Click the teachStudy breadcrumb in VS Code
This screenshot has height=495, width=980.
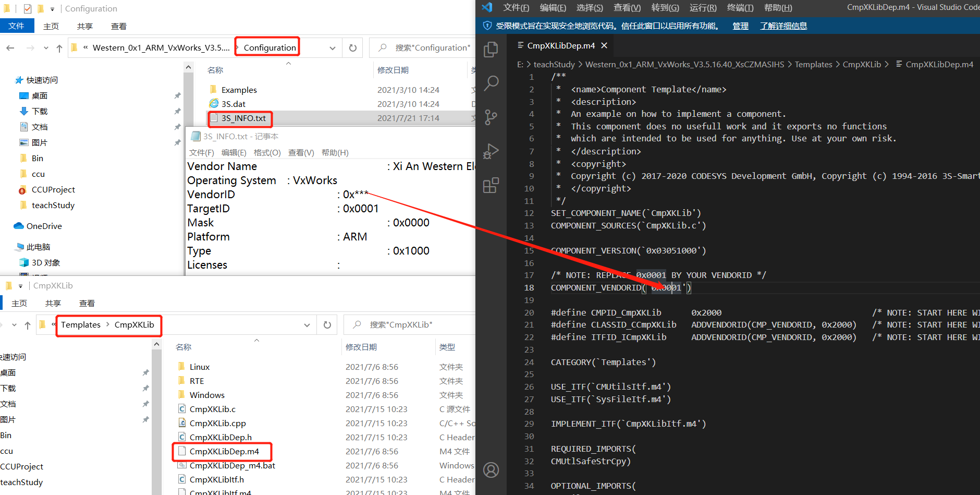(x=554, y=65)
